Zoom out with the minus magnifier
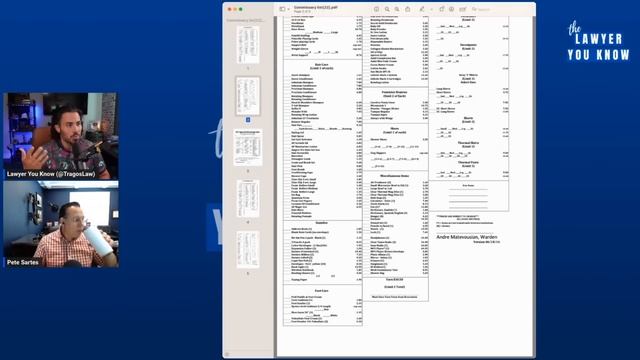 click(x=387, y=9)
